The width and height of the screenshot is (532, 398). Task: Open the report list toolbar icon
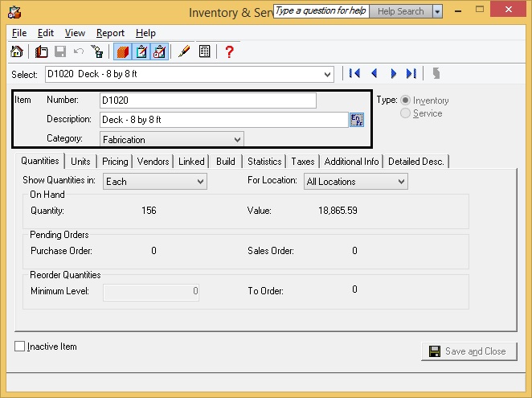pos(205,51)
